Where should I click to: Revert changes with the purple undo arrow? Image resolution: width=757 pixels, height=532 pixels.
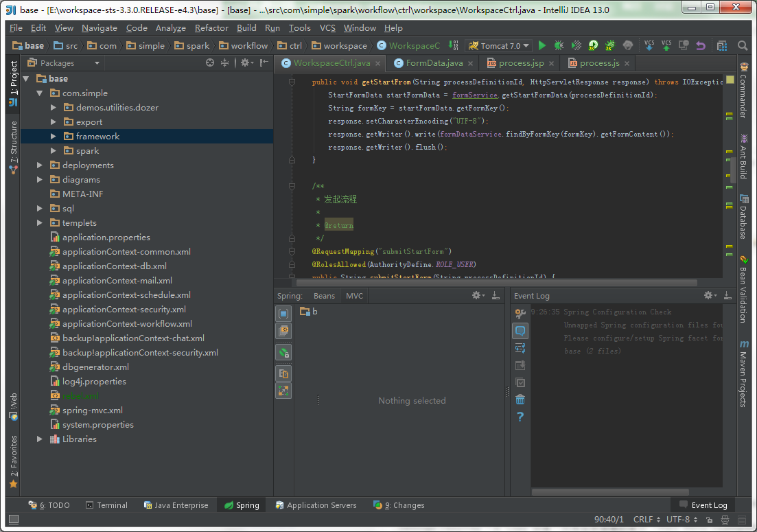(x=701, y=46)
